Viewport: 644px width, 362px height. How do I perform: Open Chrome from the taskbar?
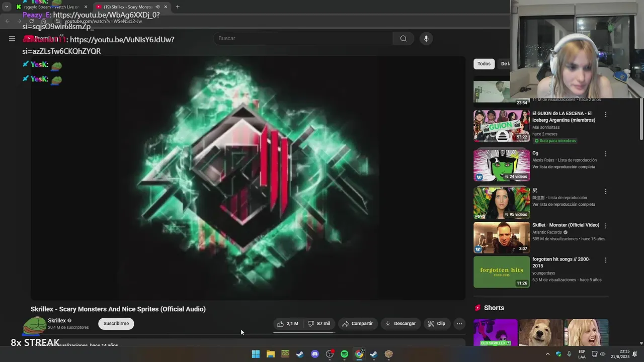(359, 354)
